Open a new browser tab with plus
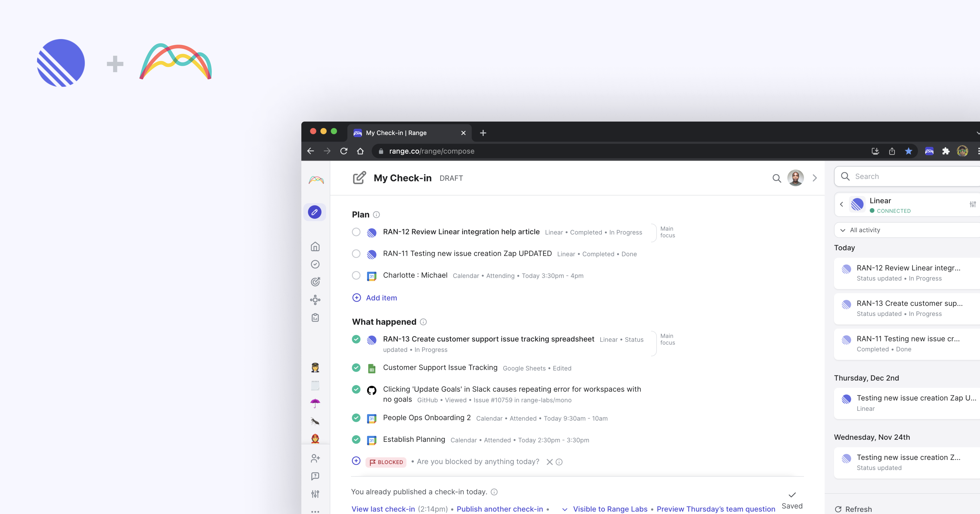980x514 pixels. click(x=483, y=133)
